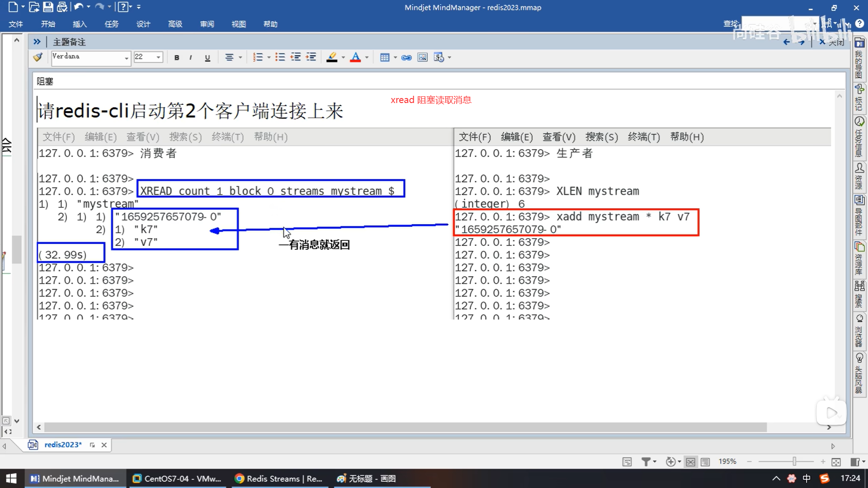
Task: Click the insert table icon
Action: 385,57
